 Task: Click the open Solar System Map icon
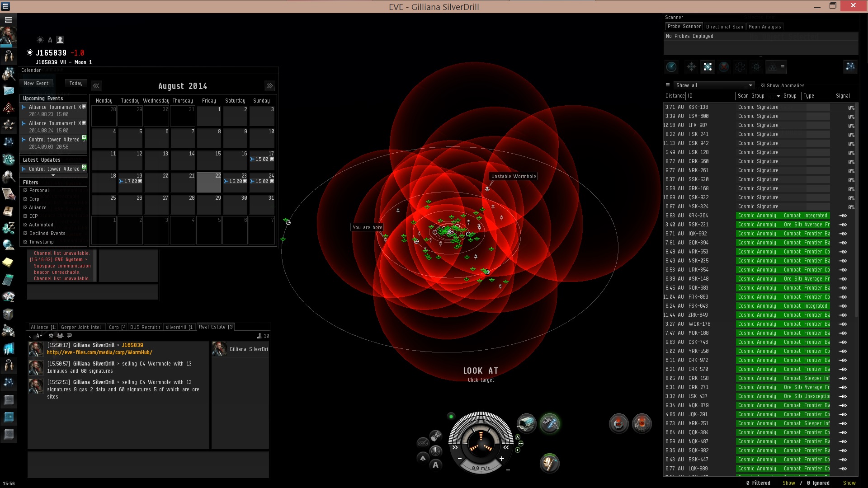(x=850, y=67)
